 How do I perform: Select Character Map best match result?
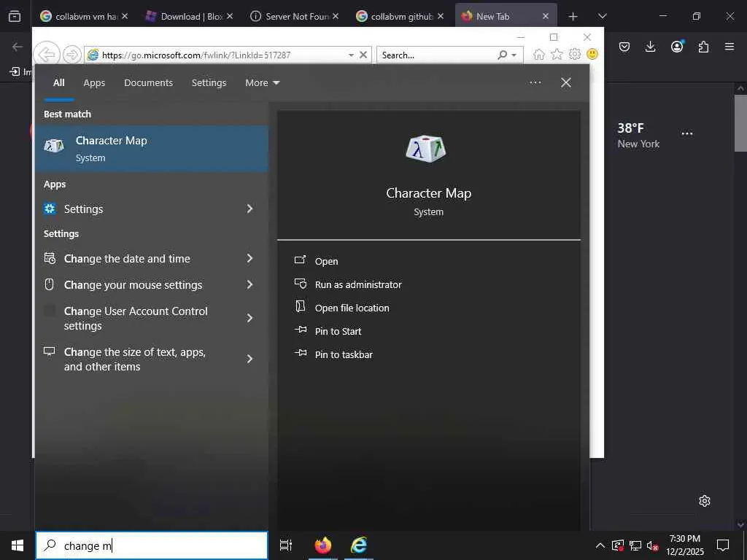[152, 149]
